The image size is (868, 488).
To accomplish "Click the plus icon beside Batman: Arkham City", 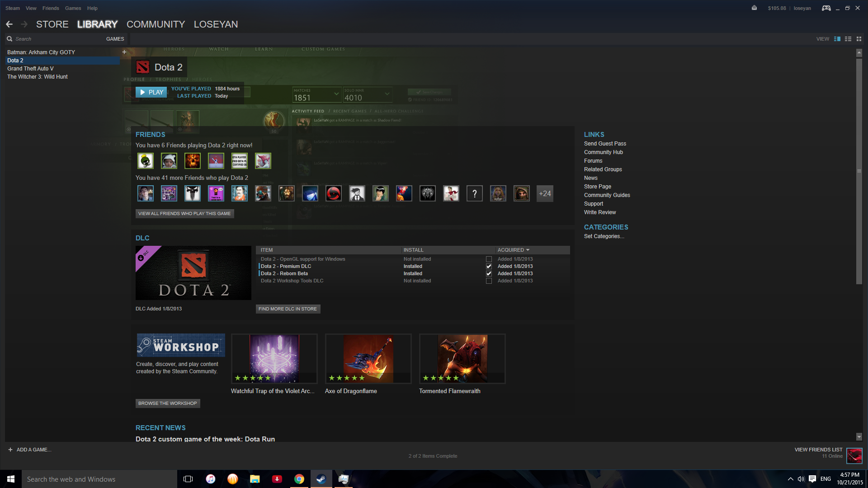I will (x=124, y=52).
